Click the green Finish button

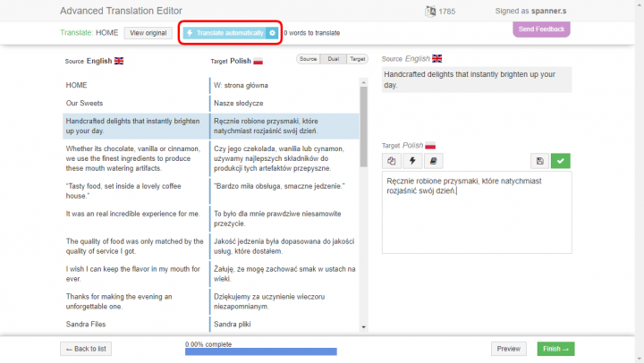(555, 349)
